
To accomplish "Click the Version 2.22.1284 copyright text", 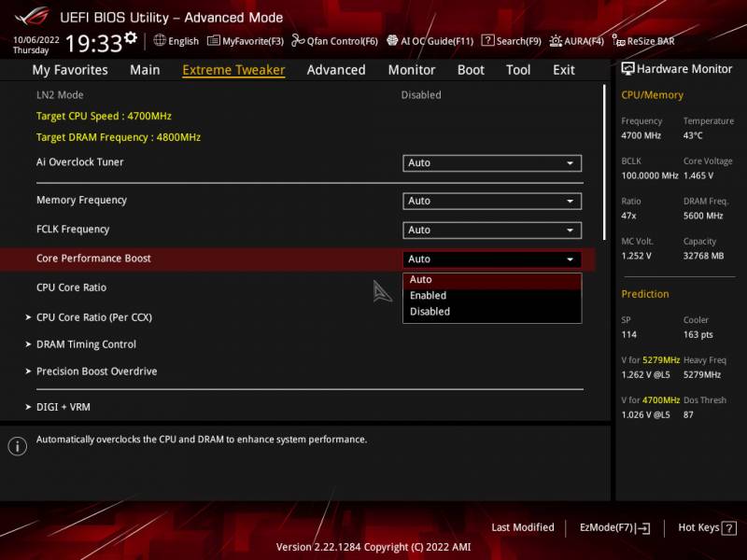I will point(373,547).
